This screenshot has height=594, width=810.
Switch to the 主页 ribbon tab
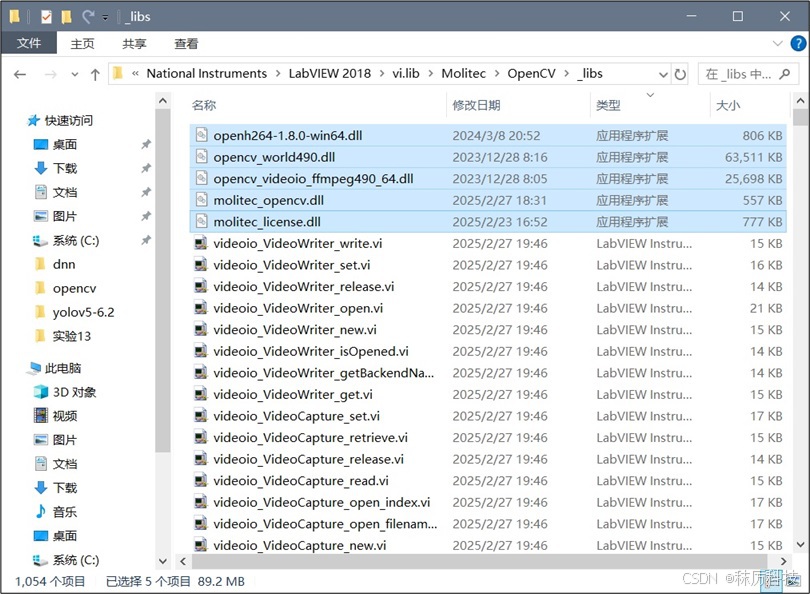tap(83, 44)
